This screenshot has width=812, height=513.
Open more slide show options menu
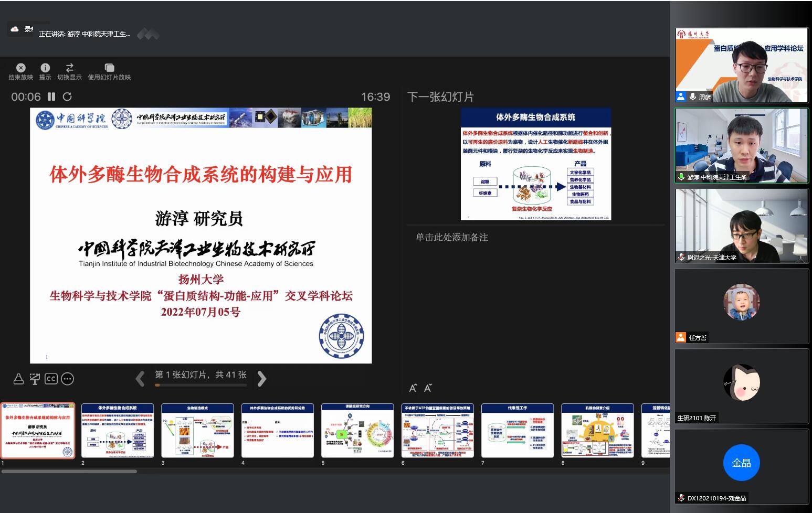pos(67,379)
